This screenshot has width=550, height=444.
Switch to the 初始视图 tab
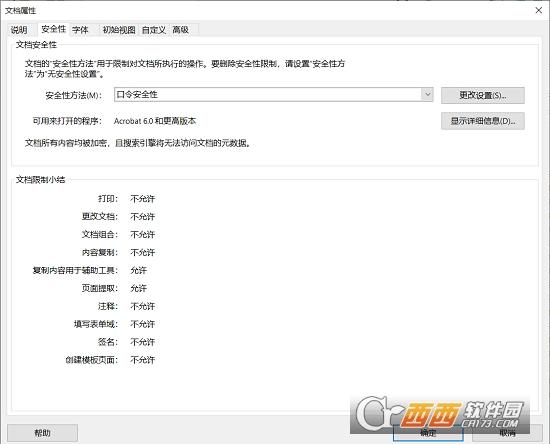[119, 30]
